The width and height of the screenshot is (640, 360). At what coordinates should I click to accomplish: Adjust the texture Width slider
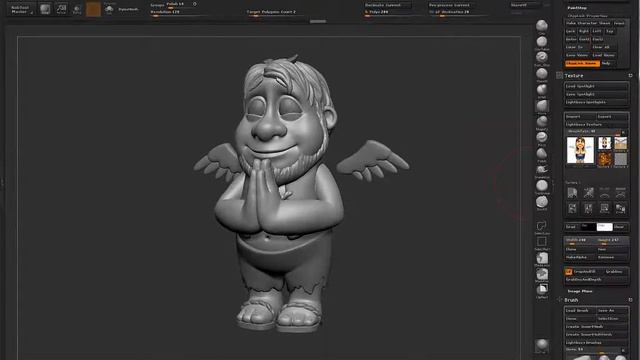(580, 241)
